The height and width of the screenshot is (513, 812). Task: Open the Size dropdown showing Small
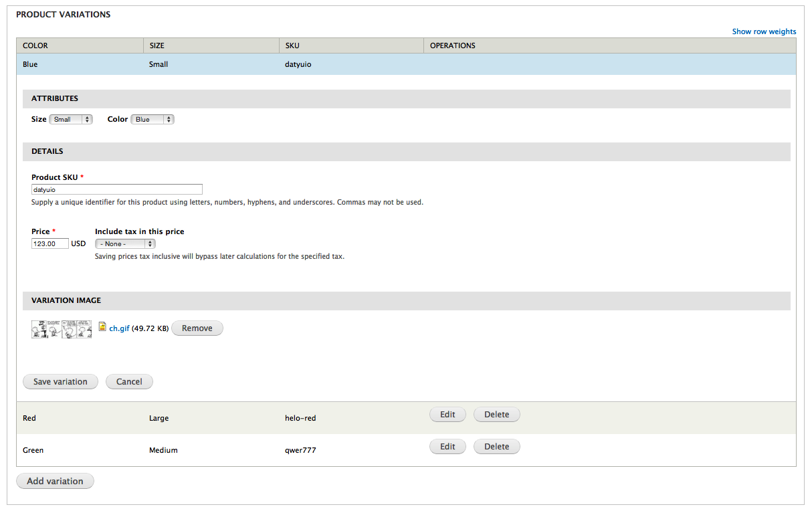click(x=71, y=119)
